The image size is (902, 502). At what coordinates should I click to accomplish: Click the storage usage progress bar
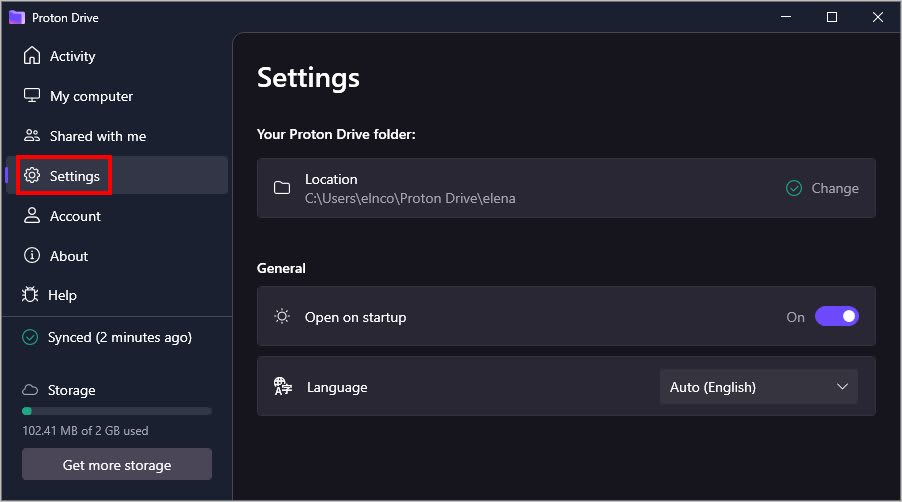tap(117, 411)
